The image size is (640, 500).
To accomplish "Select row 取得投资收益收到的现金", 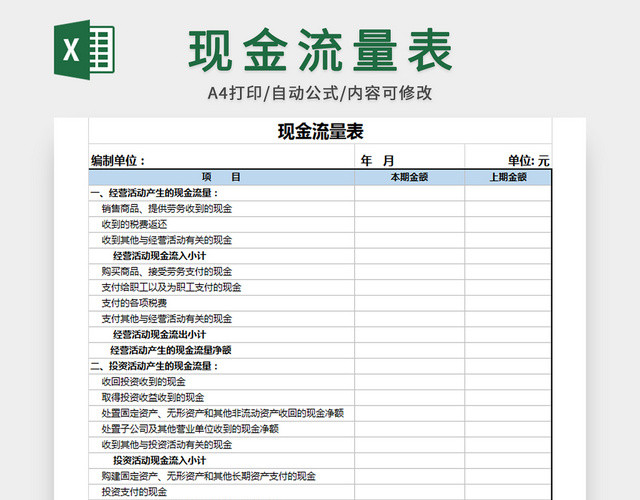I will coord(320,398).
